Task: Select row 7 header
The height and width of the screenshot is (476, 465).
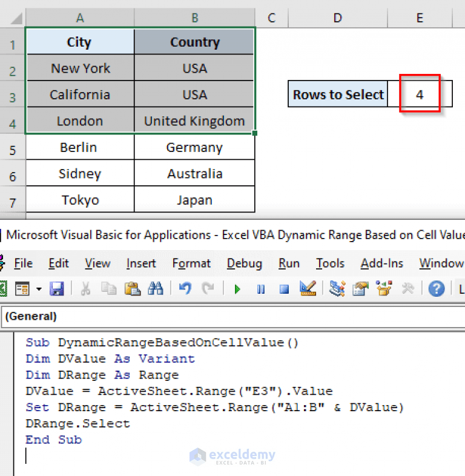Action: click(13, 200)
